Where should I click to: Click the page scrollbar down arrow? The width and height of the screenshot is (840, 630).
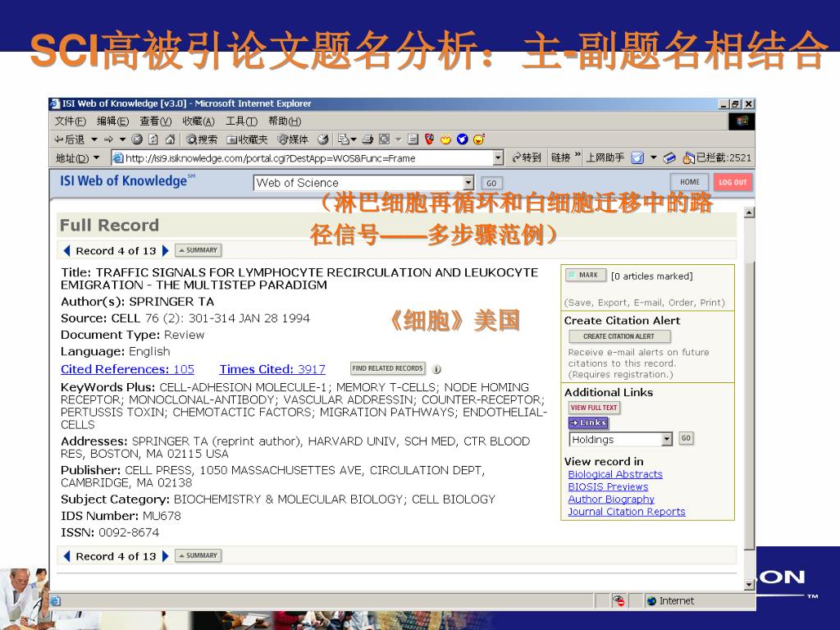pos(750,585)
